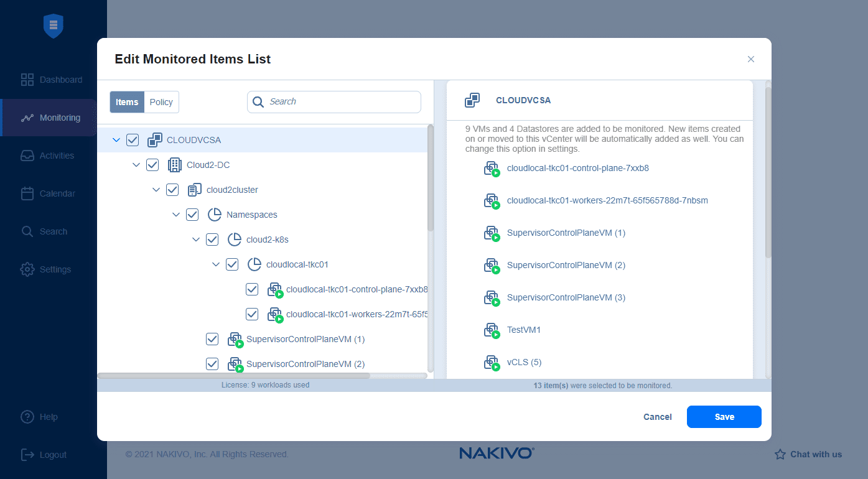The width and height of the screenshot is (868, 479).
Task: Switch to the Policy tab
Action: (x=161, y=102)
